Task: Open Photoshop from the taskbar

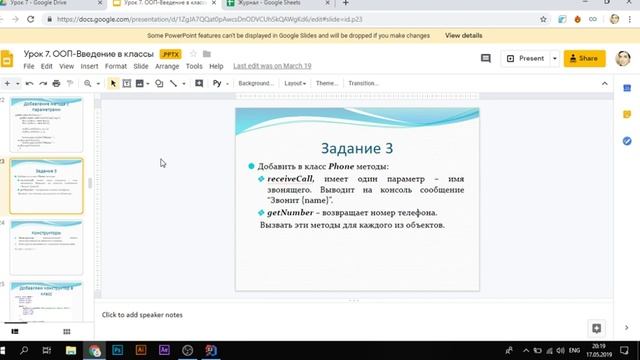Action: click(118, 350)
